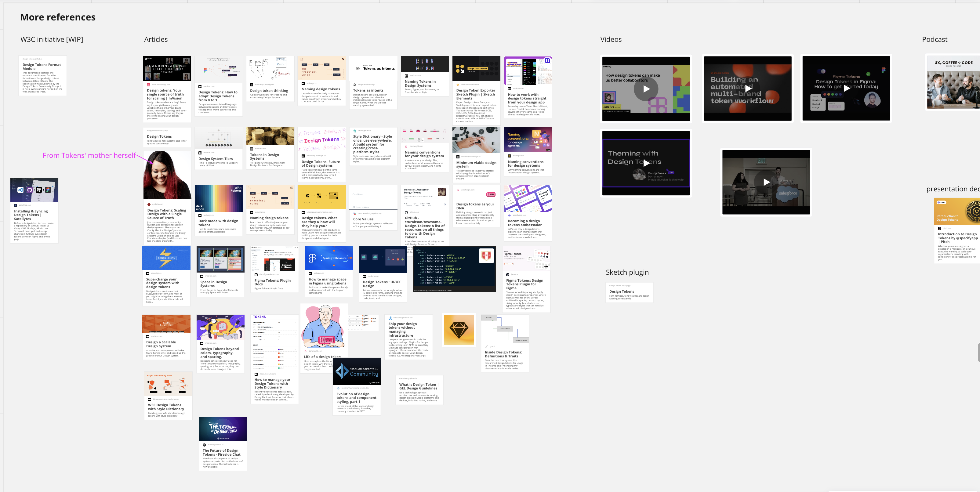Click the yellow Sketch diamond icon
This screenshot has width=980, height=492.
coord(459,330)
